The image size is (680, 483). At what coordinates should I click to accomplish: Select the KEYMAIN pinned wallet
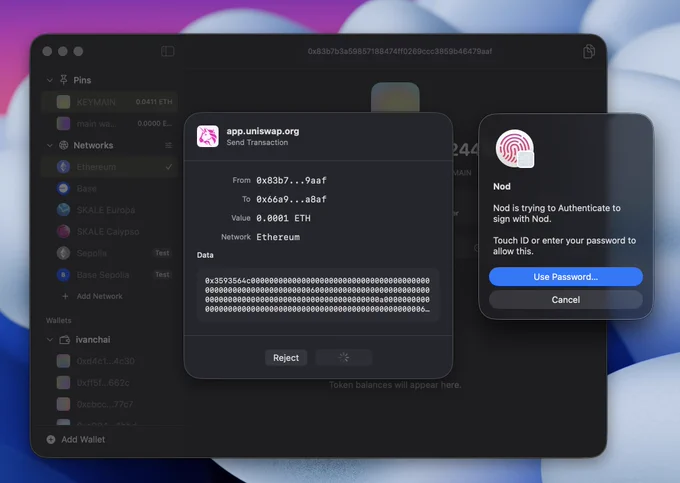[110, 102]
